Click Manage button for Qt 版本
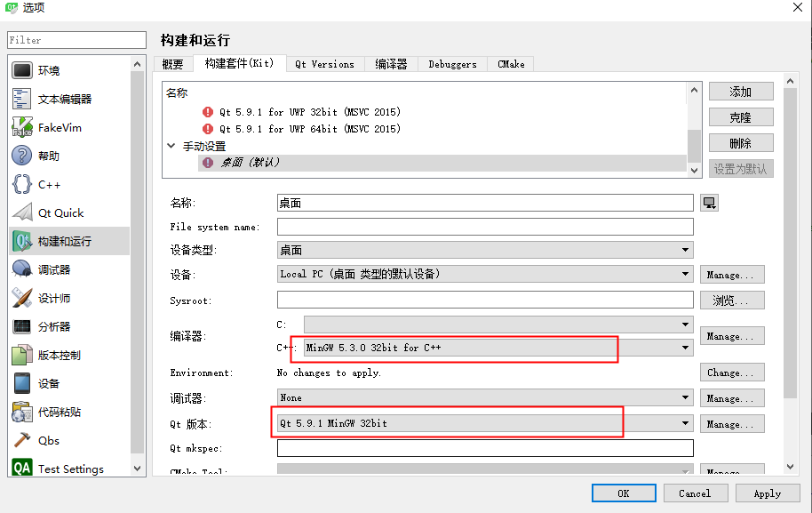The width and height of the screenshot is (812, 513). pyautogui.click(x=732, y=424)
